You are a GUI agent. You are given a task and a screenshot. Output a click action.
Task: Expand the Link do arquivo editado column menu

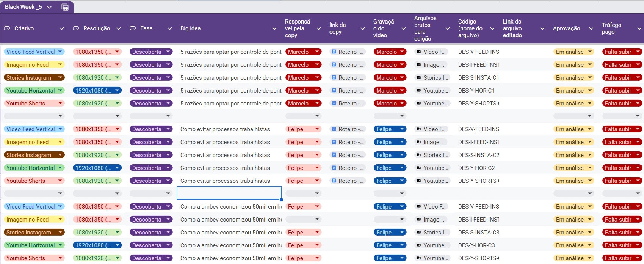coord(542,28)
